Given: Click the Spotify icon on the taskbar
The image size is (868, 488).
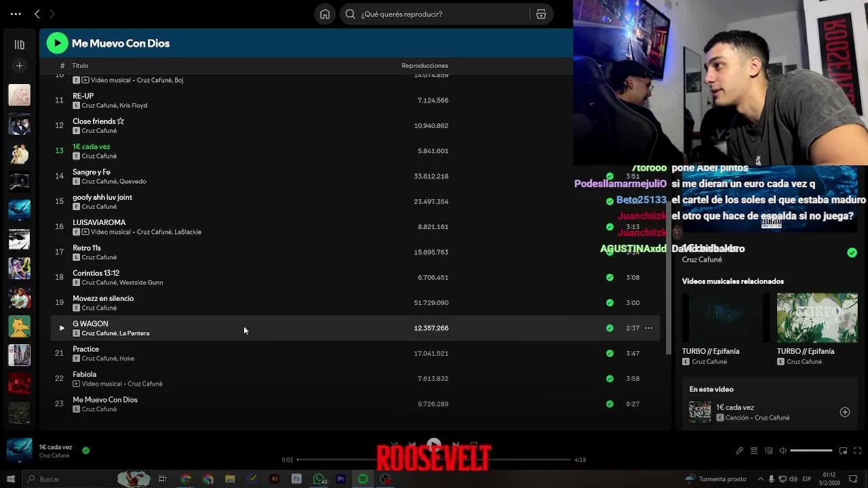Looking at the screenshot, I should pos(363,479).
